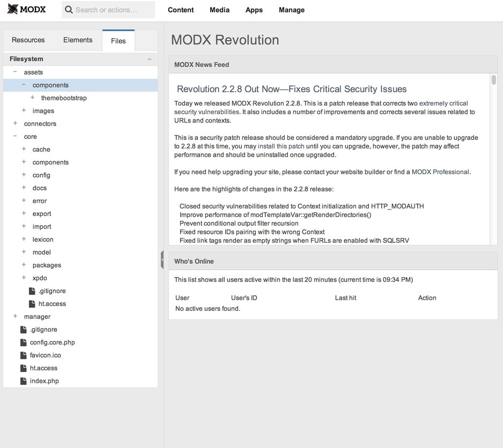Collapse the left sidebar with the divider handle
This screenshot has height=448, width=503.
pos(162,259)
